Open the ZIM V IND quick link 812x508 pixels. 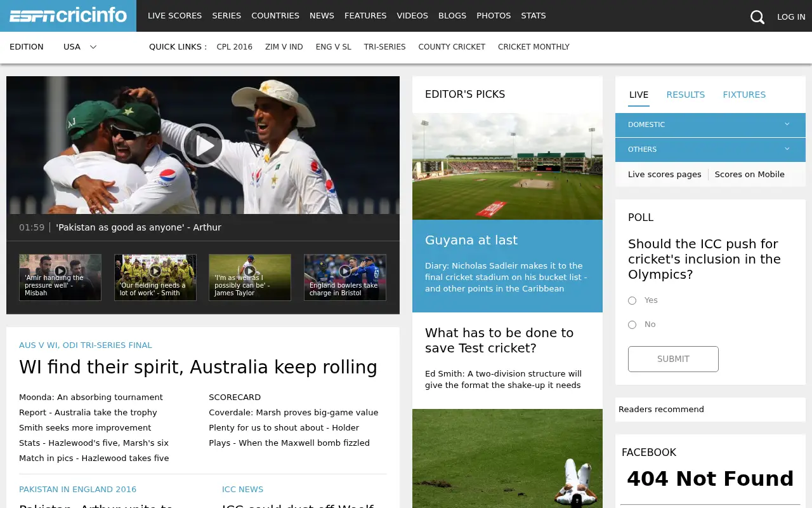point(284,47)
